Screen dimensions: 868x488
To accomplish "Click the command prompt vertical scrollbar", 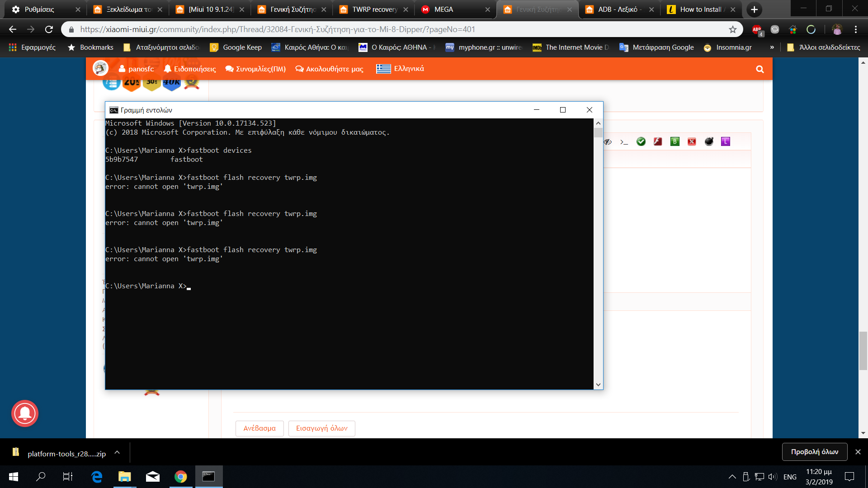I will pos(598,253).
